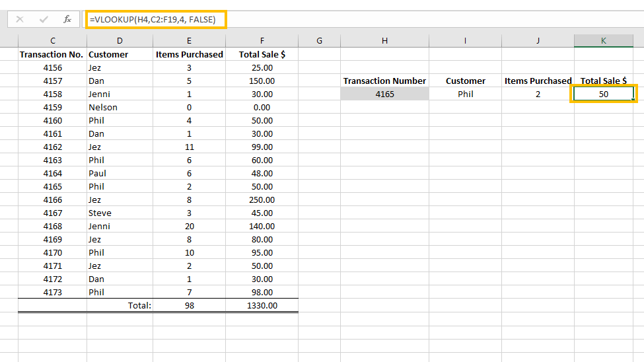The height and width of the screenshot is (362, 644).
Task: Click the 'Transaction No.' header cell
Action: 53,54
